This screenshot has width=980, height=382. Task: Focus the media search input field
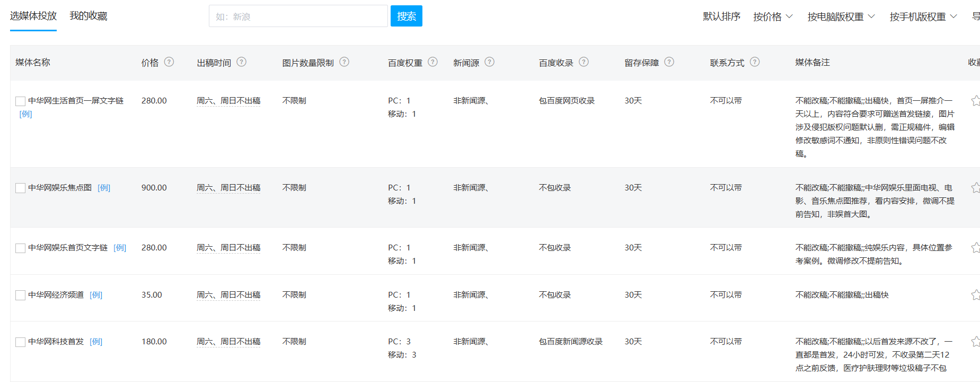point(298,16)
